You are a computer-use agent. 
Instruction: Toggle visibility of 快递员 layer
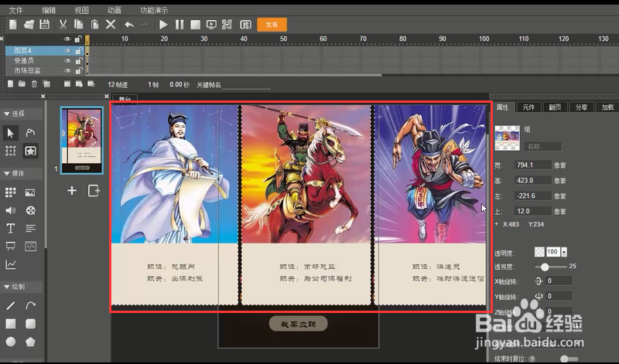pyautogui.click(x=67, y=61)
